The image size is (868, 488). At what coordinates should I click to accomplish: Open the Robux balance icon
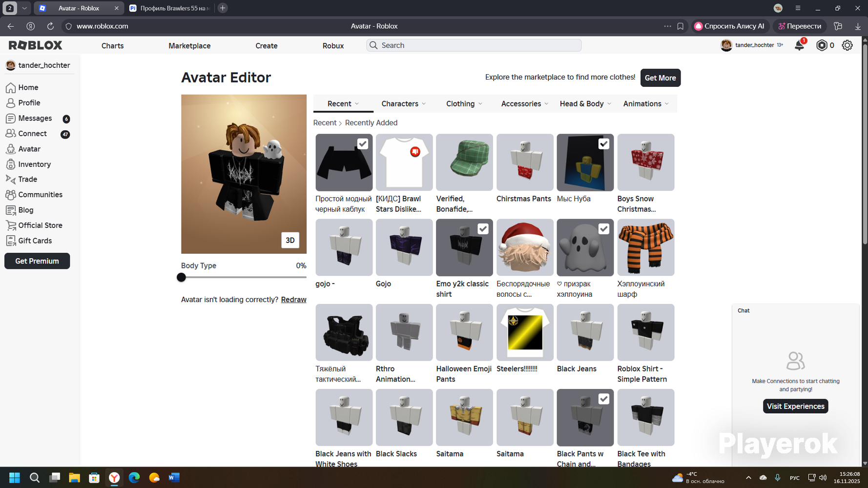click(822, 45)
